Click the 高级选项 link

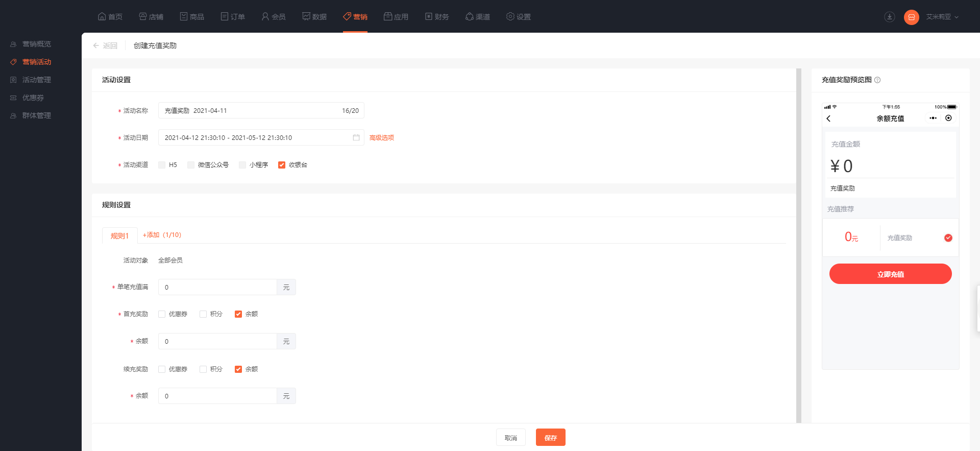point(382,137)
